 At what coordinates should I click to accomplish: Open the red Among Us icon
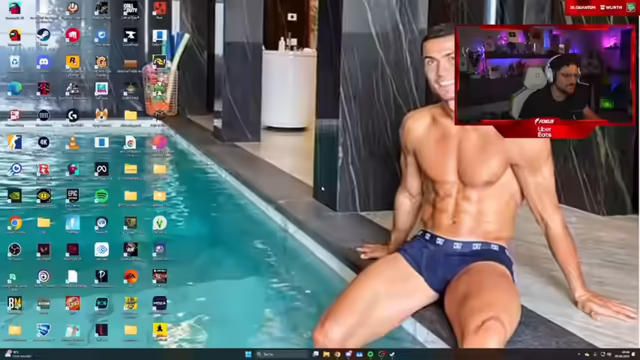(x=15, y=35)
